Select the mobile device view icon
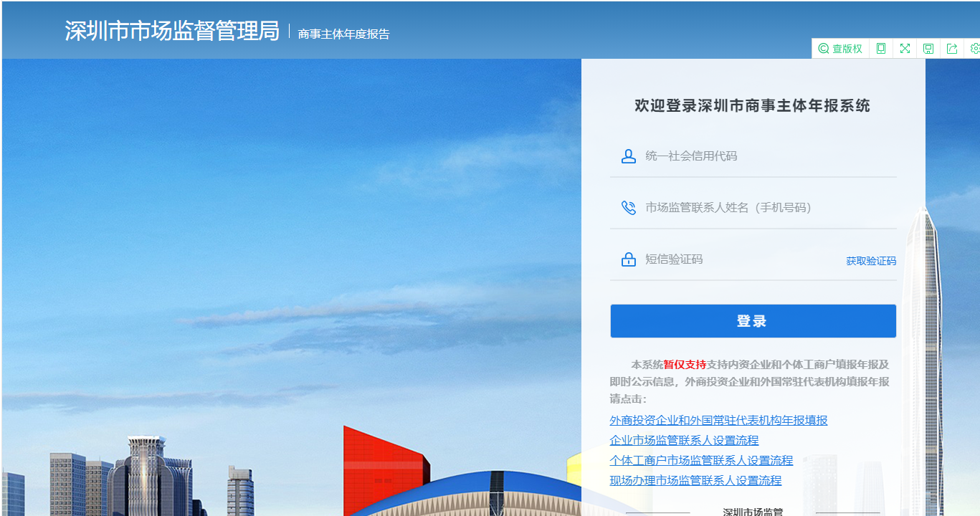The height and width of the screenshot is (516, 980). click(881, 49)
